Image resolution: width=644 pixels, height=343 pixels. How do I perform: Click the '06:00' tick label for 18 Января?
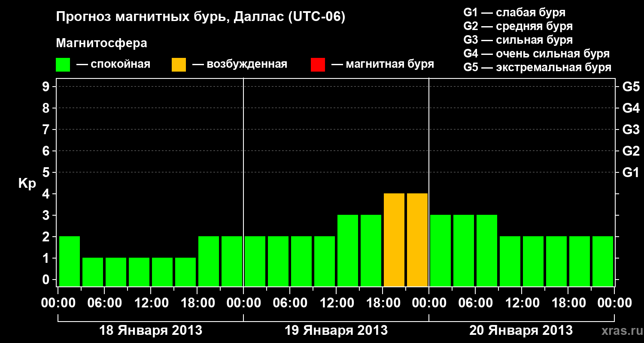pos(104,303)
